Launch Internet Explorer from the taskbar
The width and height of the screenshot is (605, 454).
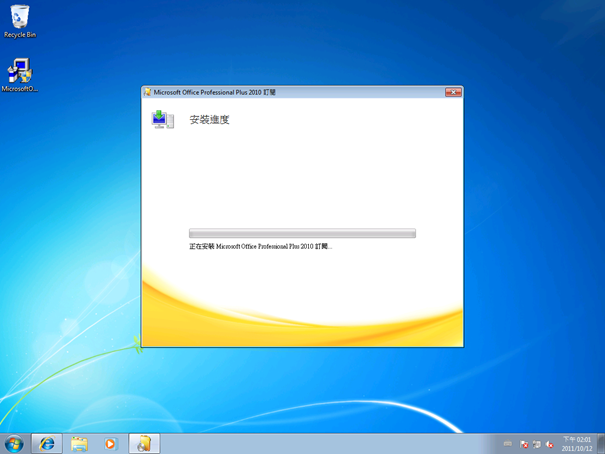coord(47,444)
